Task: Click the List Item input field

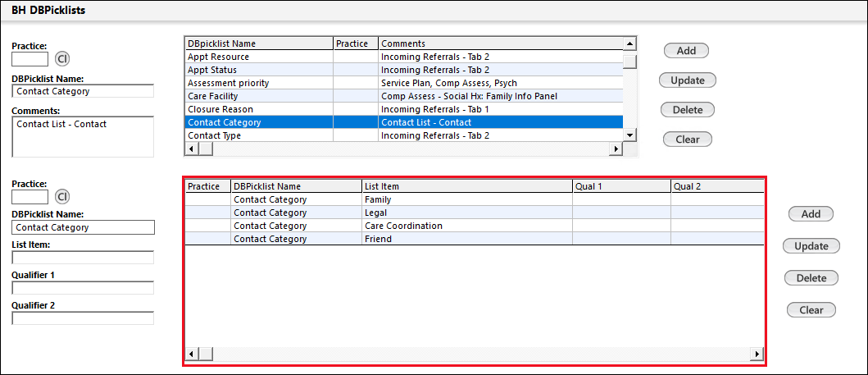Action: 83,258
